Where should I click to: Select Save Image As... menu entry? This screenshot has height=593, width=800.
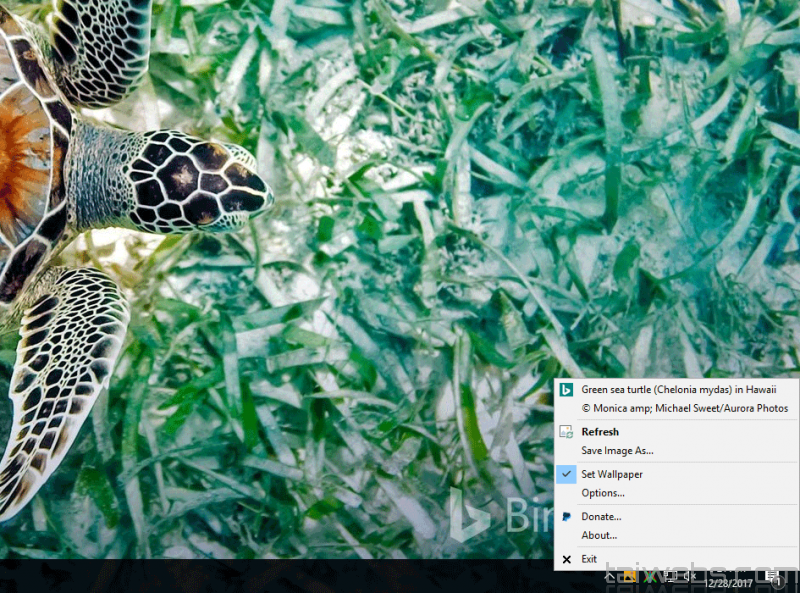tap(617, 451)
